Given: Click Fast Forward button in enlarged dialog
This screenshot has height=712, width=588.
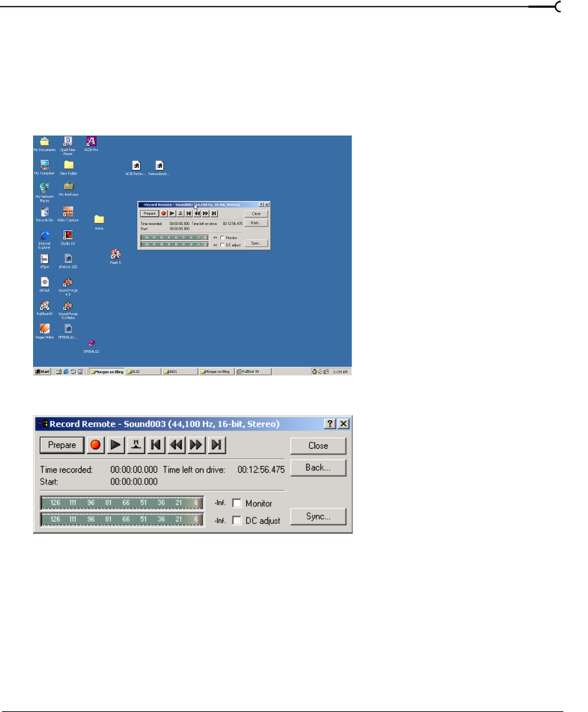Looking at the screenshot, I should 196,445.
